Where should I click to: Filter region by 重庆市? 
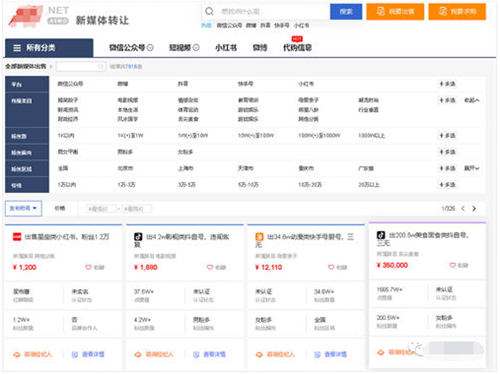tap(306, 168)
